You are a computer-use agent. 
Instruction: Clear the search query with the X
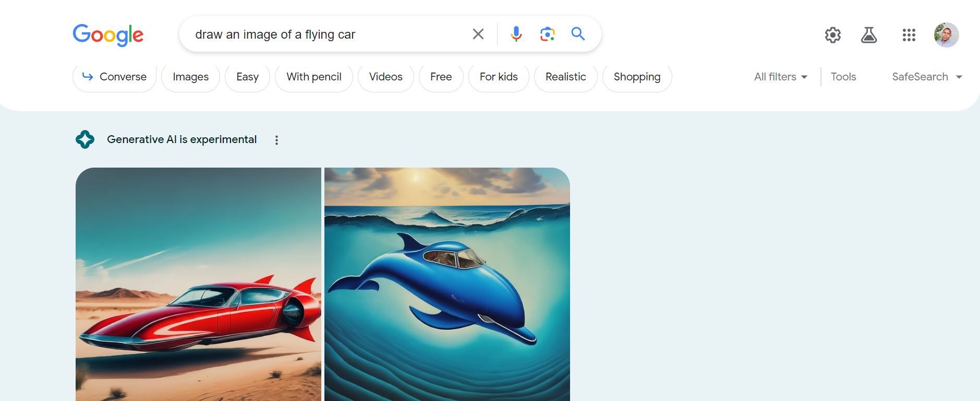477,33
